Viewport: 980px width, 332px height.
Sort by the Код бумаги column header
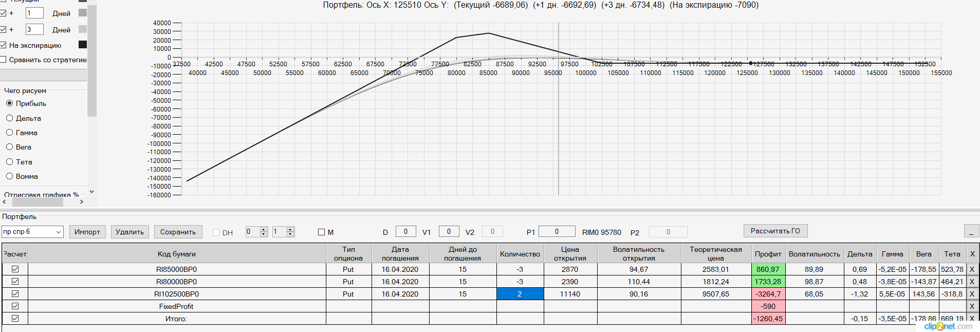pyautogui.click(x=177, y=254)
